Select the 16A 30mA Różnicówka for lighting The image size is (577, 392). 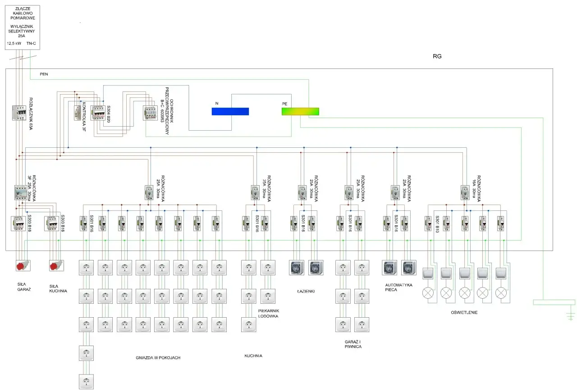(x=465, y=192)
